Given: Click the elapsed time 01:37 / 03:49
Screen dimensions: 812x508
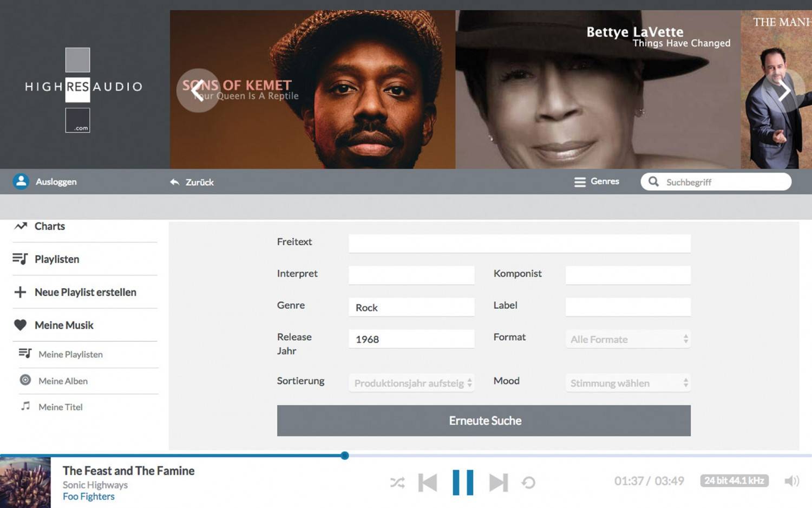Looking at the screenshot, I should click(x=649, y=481).
